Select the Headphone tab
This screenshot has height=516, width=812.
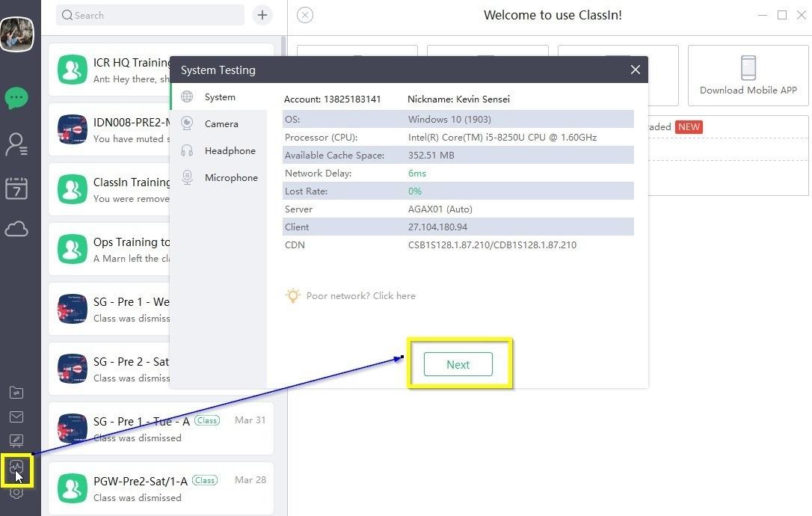218,151
